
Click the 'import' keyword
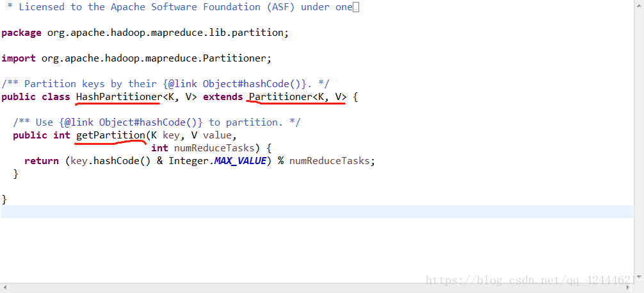(19, 58)
